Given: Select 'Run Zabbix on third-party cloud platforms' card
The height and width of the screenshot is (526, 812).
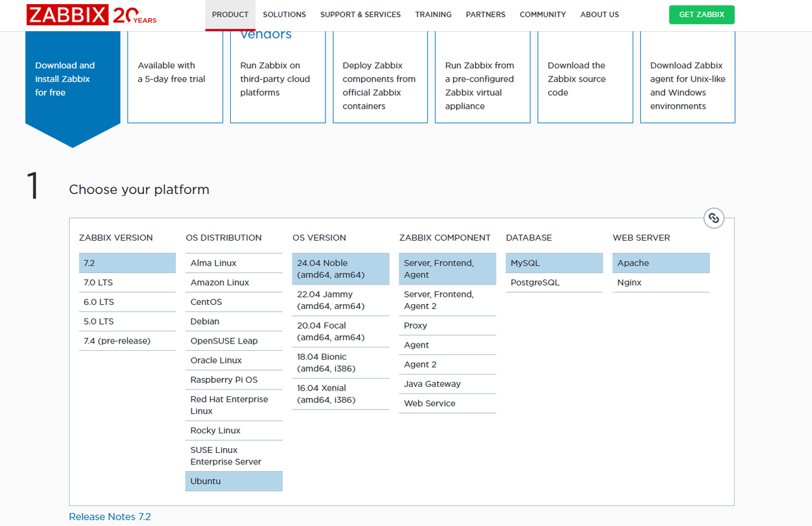Looking at the screenshot, I should (277, 77).
